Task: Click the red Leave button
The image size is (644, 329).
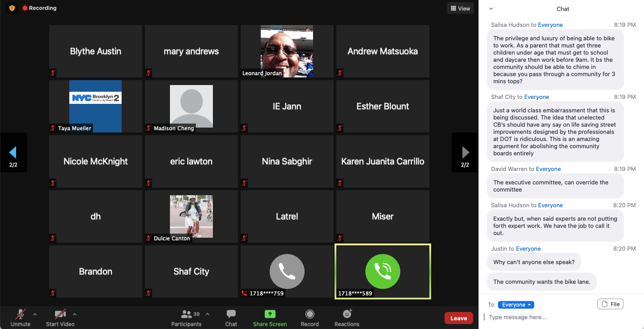Action: (x=458, y=318)
